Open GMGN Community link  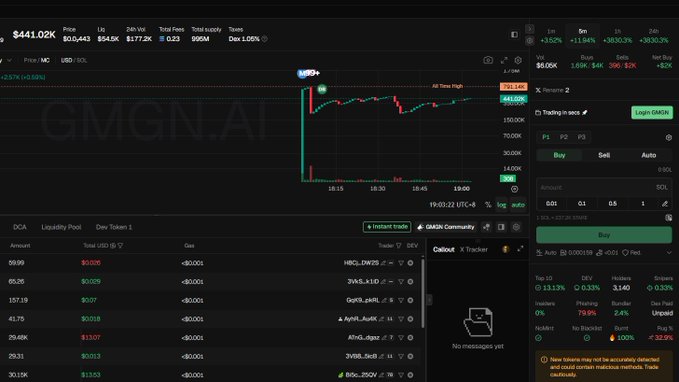[446, 227]
